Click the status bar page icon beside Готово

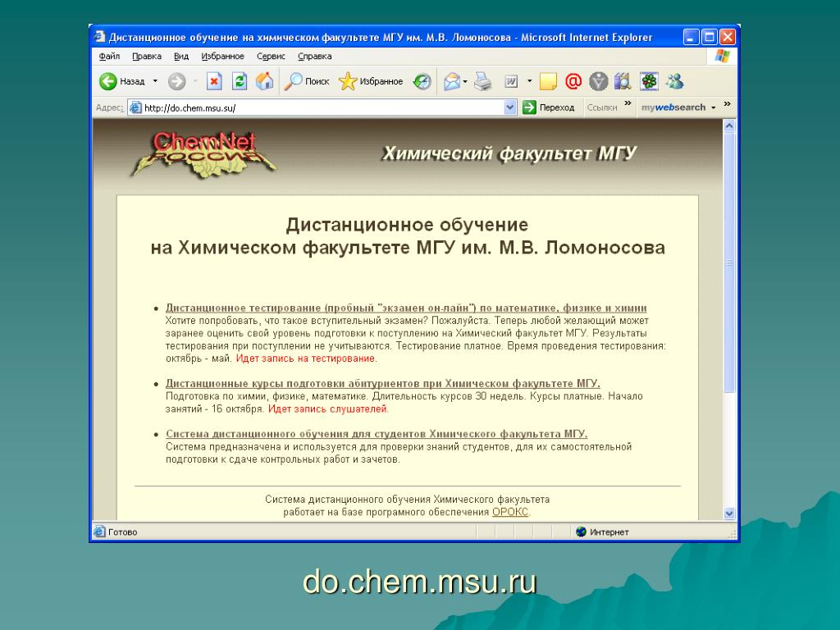click(99, 532)
